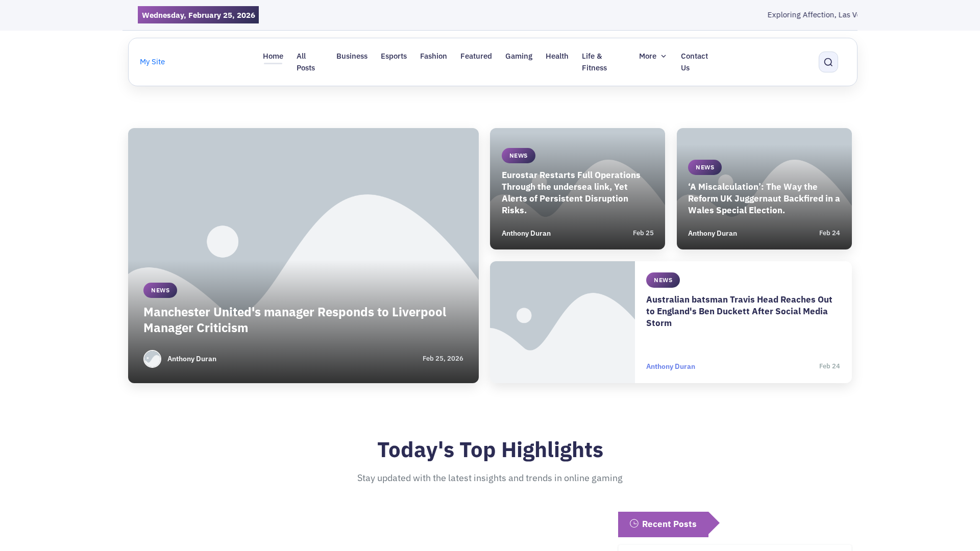The height and width of the screenshot is (551, 980).
Task: Expand the Recent Posts banner
Action: point(669,524)
